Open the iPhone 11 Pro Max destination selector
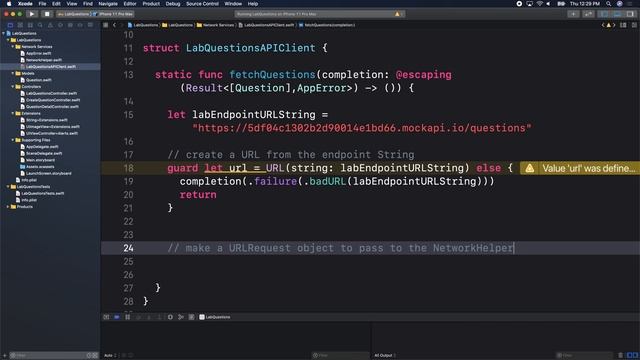The image size is (640, 360). (x=113, y=14)
